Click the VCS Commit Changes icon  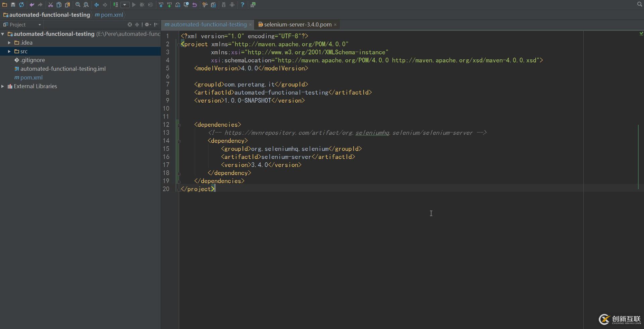click(x=169, y=5)
